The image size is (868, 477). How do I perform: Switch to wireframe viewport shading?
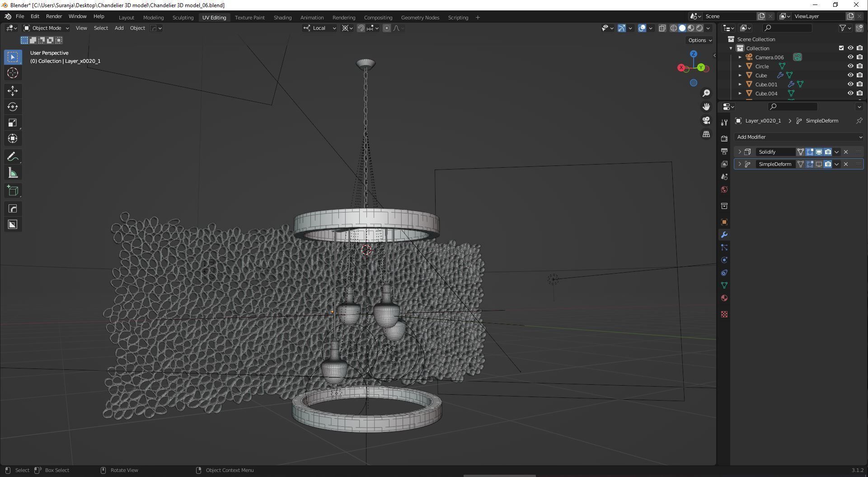673,28
